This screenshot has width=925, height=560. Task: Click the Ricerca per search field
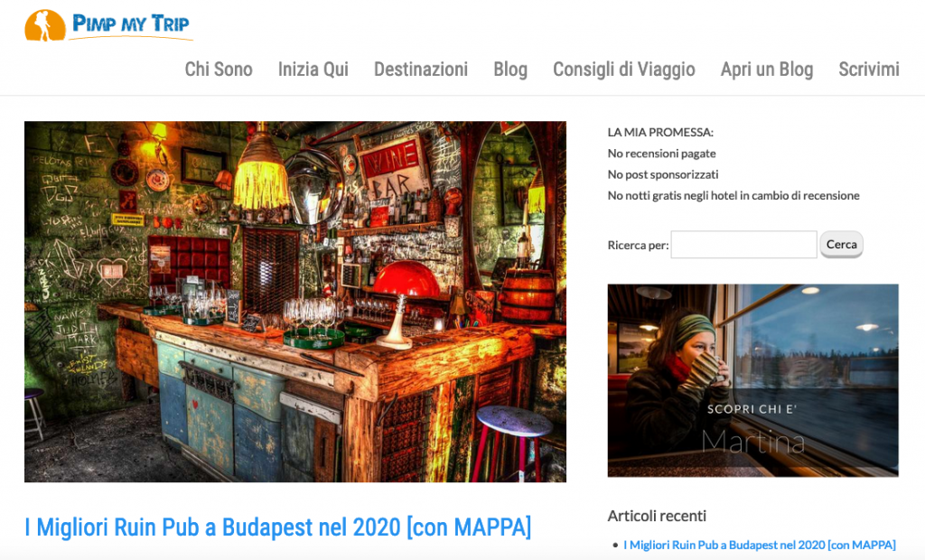point(743,244)
